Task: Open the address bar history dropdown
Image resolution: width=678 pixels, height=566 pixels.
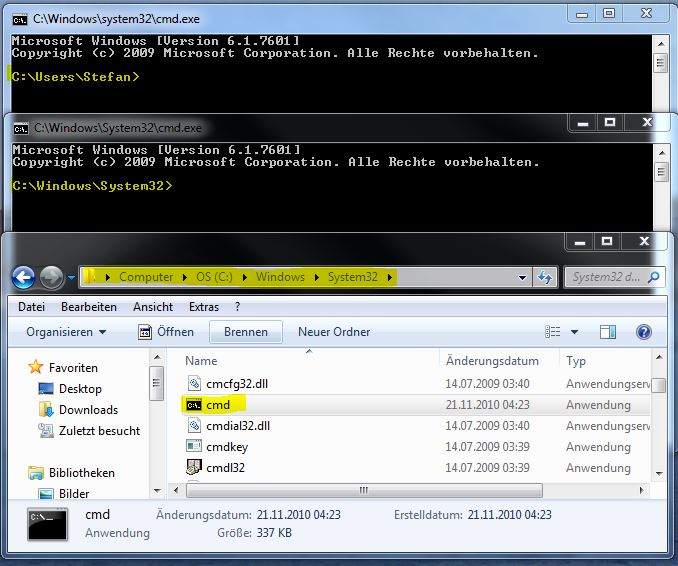Action: pyautogui.click(x=522, y=277)
